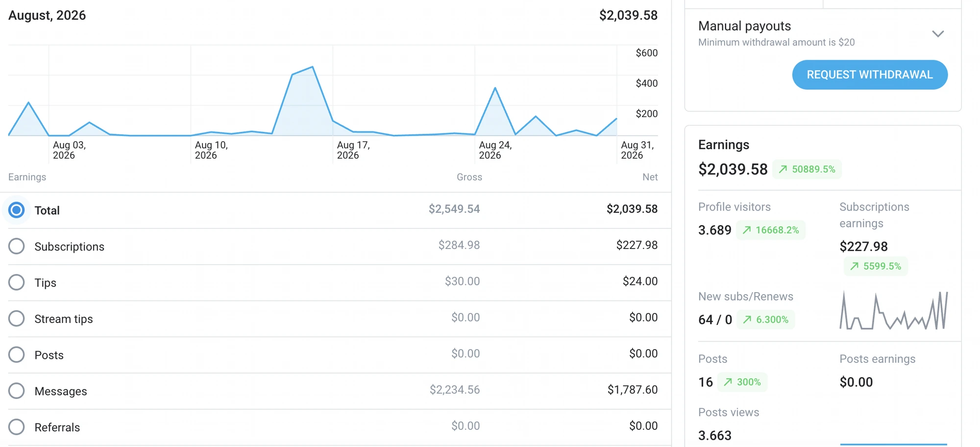Click the Gross column header
Screen dimensions: 980x447
tap(469, 177)
